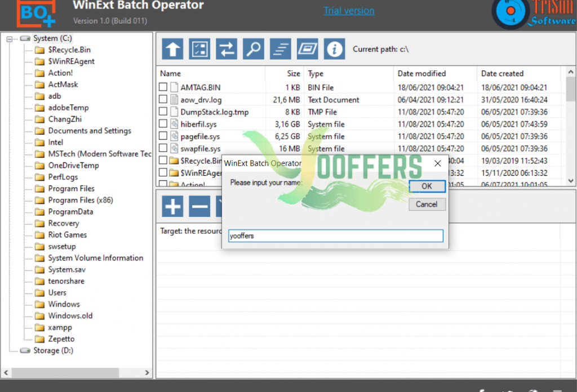Click the tree panel horizontal scrollbar thumb

click(x=65, y=372)
